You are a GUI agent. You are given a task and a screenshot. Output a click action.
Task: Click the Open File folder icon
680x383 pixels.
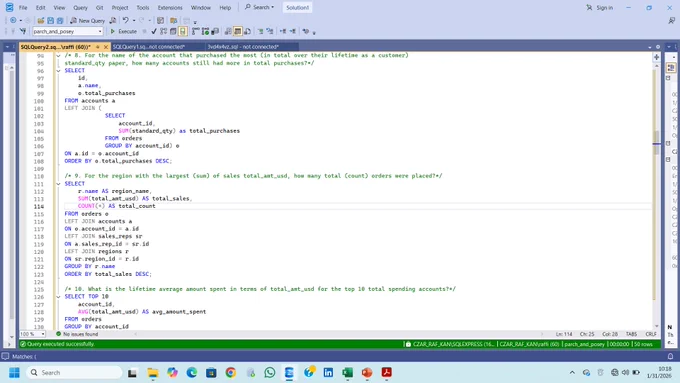(41, 20)
